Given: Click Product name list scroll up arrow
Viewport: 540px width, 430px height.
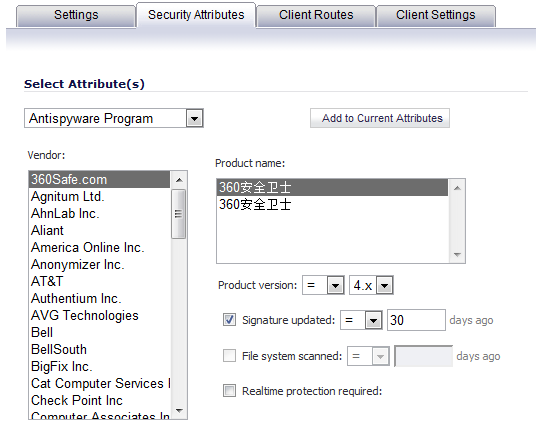Looking at the screenshot, I should click(457, 188).
